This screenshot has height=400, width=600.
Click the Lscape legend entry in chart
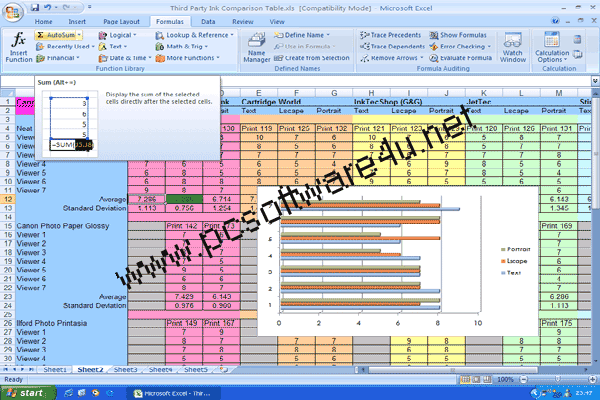pos(514,261)
